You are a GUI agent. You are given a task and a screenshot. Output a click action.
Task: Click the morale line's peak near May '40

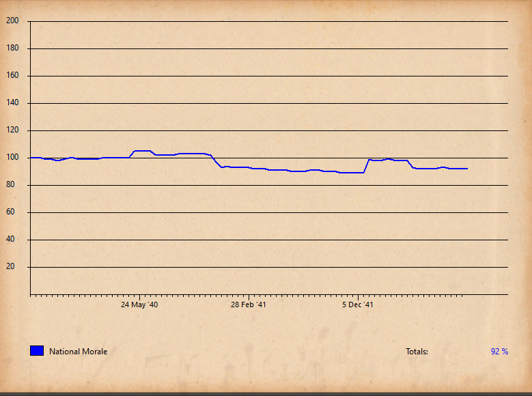pos(143,151)
